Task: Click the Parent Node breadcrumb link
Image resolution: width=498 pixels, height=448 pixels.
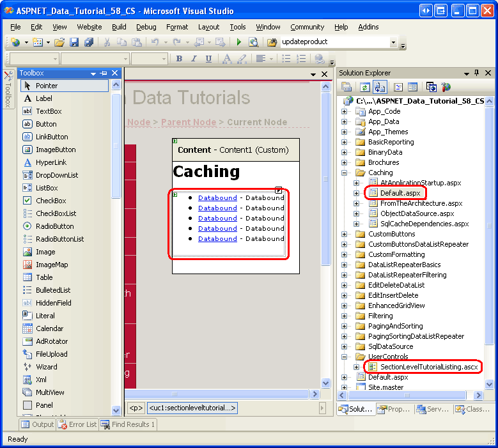Action: pos(188,122)
